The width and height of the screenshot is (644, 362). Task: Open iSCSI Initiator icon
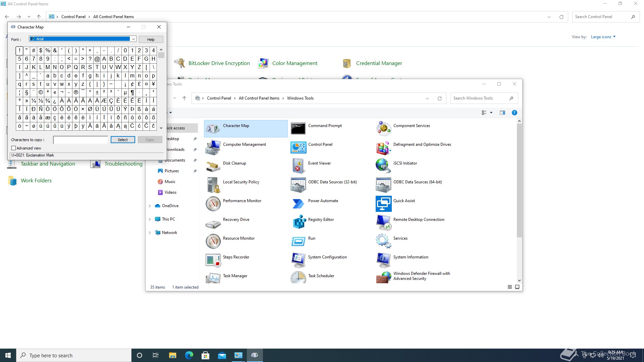[x=383, y=166]
